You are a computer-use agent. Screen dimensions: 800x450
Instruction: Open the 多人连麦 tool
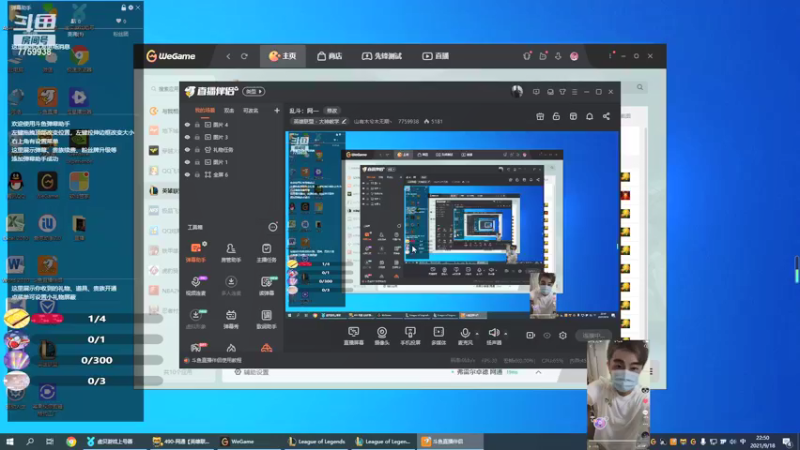coord(231,286)
